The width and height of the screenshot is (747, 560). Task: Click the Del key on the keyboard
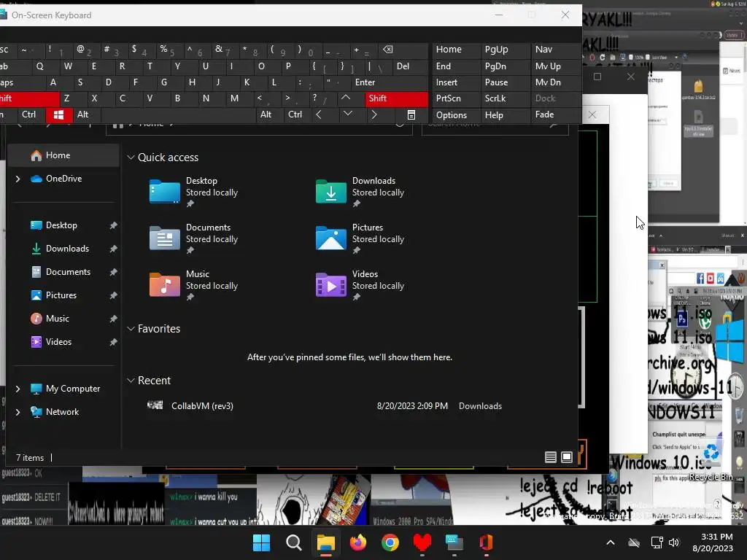click(410, 66)
